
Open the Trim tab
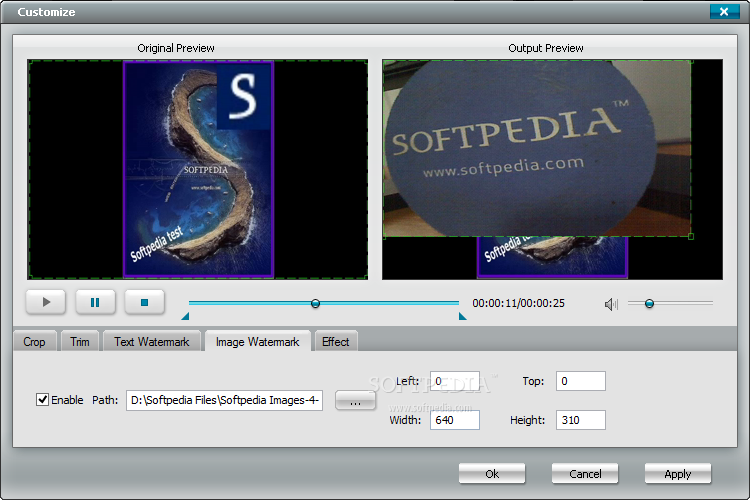[80, 342]
